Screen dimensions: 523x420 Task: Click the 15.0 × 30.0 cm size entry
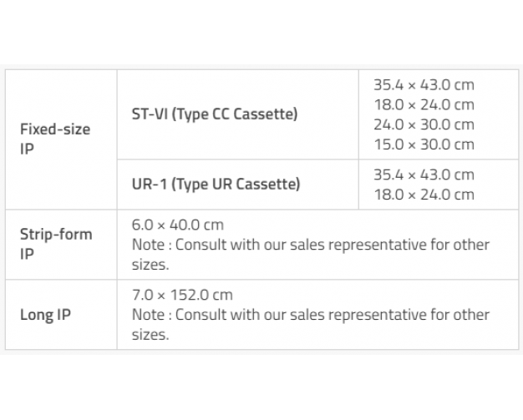coord(424,144)
